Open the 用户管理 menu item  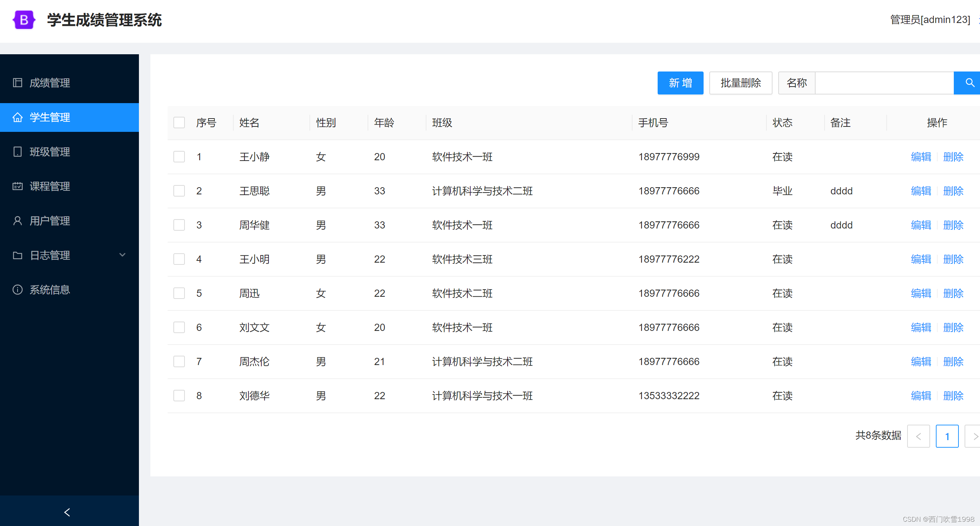pos(69,221)
